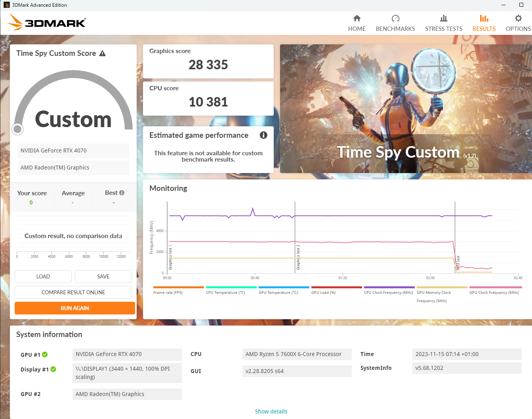Click the CPU score value 10 381
532x419 pixels.
pos(208,102)
